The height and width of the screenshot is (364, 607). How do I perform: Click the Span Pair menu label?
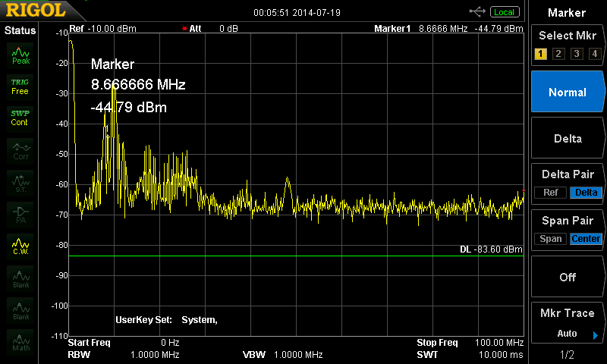click(x=568, y=221)
